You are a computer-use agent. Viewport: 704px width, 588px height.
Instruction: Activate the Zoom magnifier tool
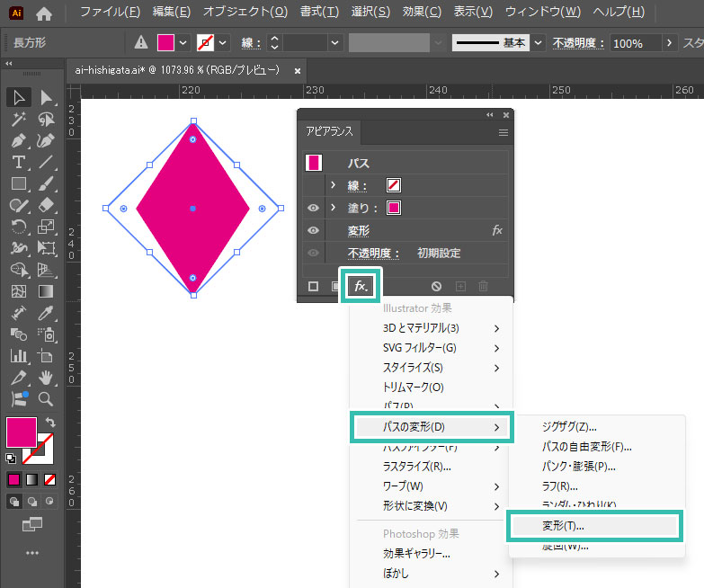pos(45,399)
